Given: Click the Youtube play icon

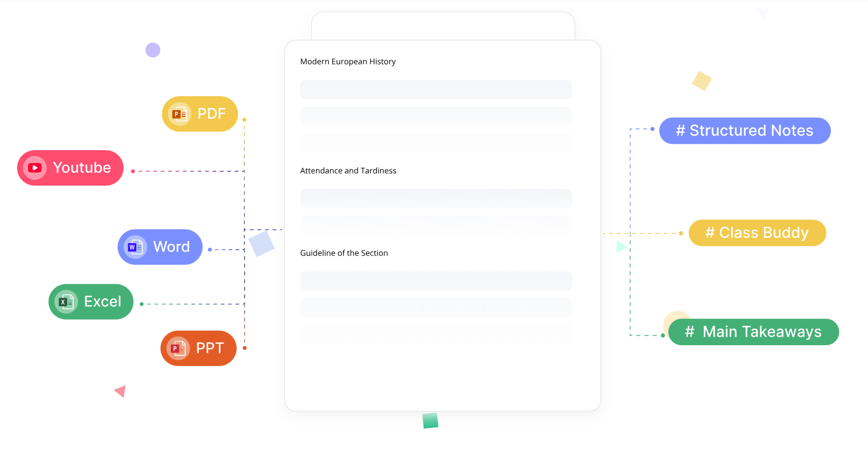Looking at the screenshot, I should tap(35, 168).
